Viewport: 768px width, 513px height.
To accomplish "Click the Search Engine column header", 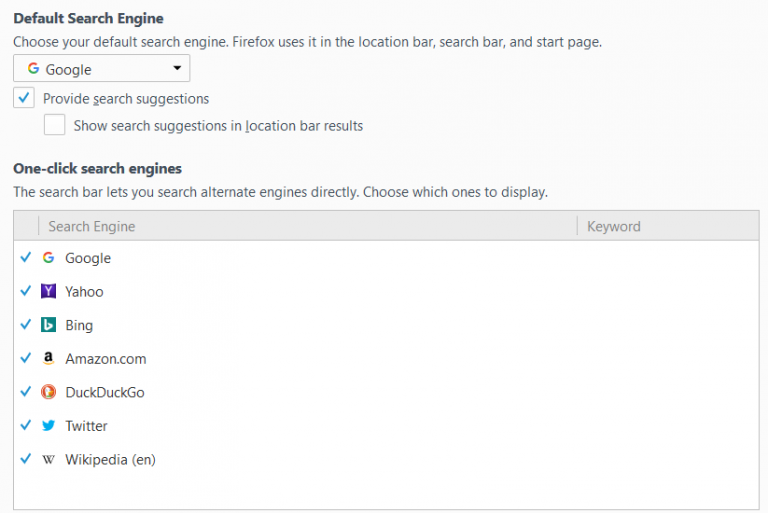I will (x=92, y=227).
